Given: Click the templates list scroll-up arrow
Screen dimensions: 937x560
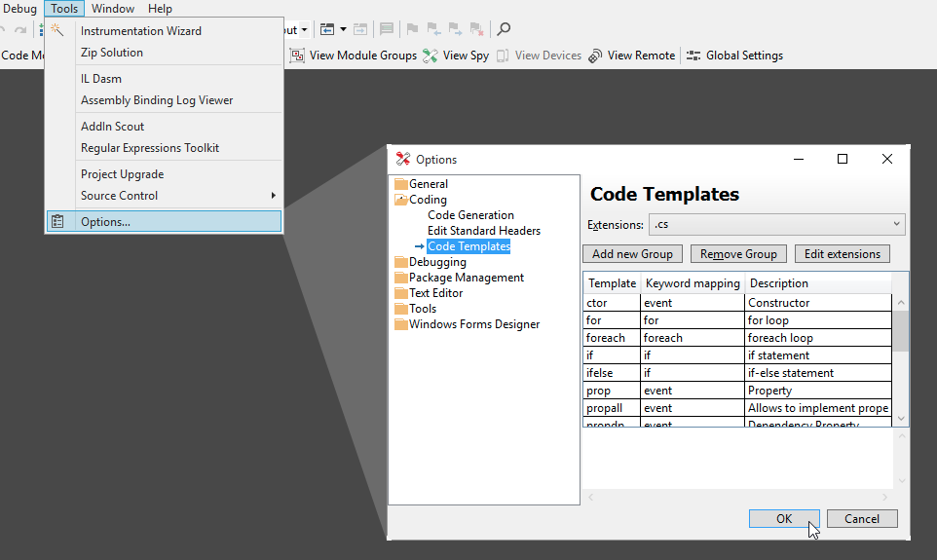Looking at the screenshot, I should [x=901, y=303].
